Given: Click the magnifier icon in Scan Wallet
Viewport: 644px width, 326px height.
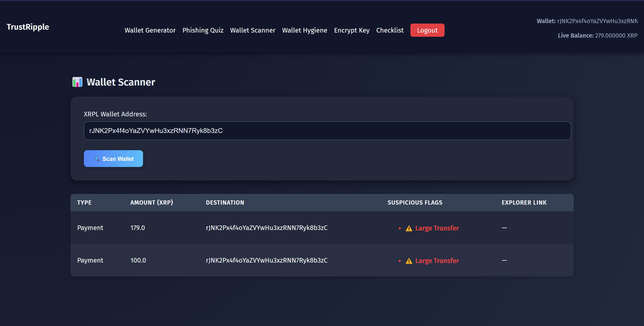Looking at the screenshot, I should pyautogui.click(x=97, y=159).
